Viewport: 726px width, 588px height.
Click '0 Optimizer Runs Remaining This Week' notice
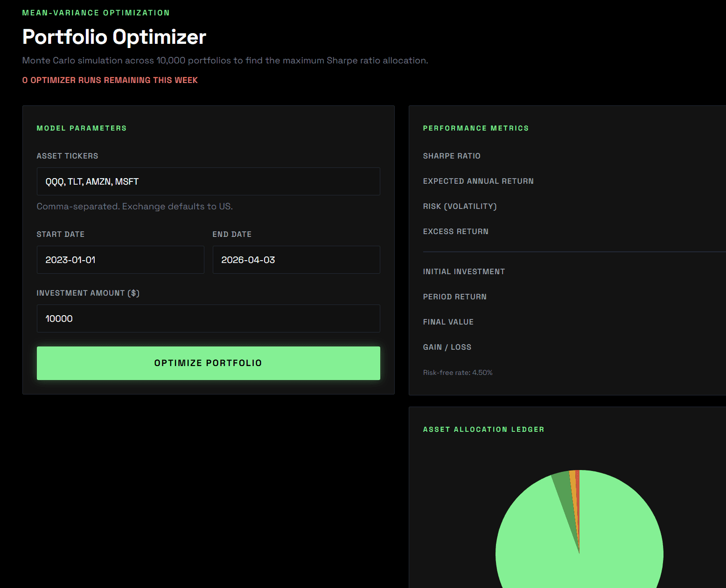coord(110,80)
